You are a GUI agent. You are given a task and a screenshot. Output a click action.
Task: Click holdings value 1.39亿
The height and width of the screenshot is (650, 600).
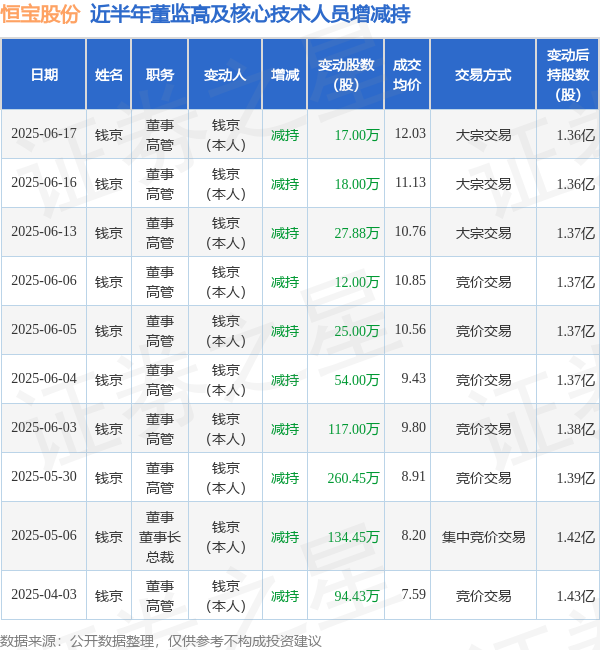pyautogui.click(x=576, y=478)
